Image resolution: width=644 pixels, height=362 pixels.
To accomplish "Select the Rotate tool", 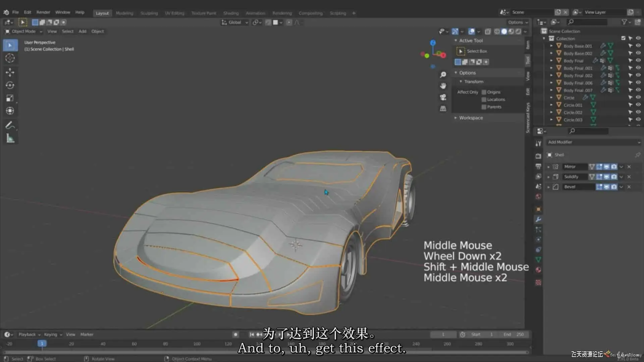I will point(10,85).
